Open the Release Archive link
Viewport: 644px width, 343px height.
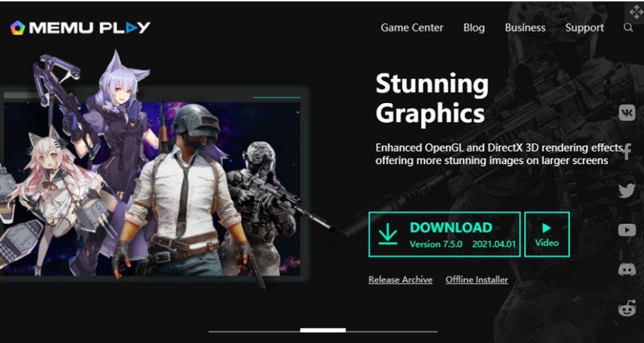pyautogui.click(x=400, y=280)
